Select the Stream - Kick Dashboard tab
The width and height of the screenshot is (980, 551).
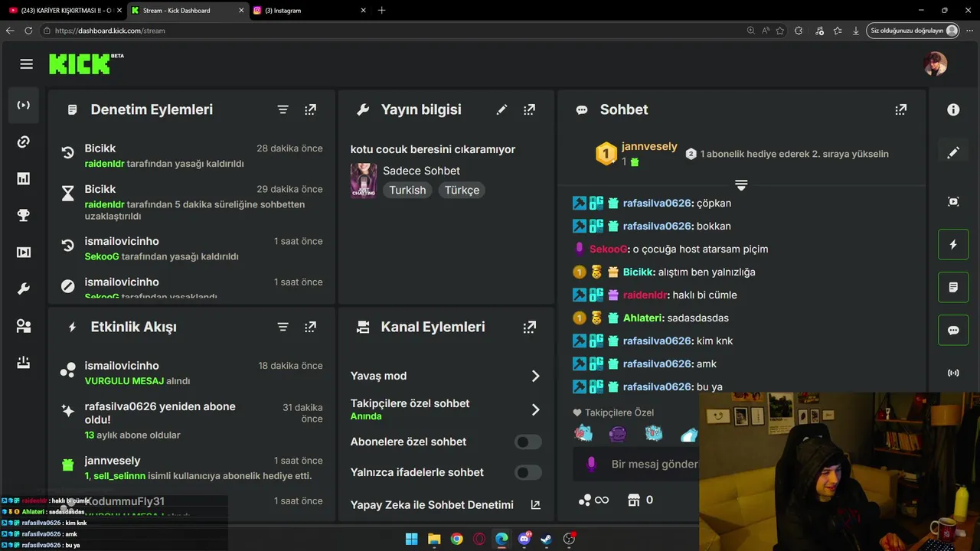pyautogui.click(x=187, y=10)
